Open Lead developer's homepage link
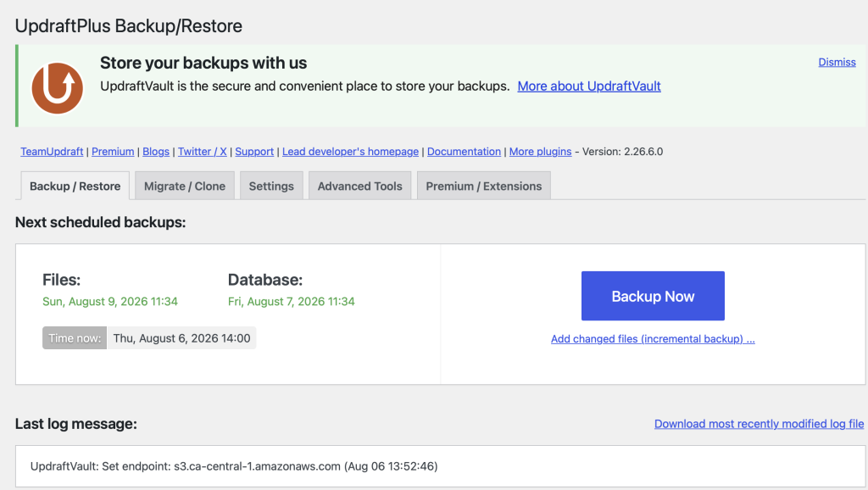 (x=350, y=152)
